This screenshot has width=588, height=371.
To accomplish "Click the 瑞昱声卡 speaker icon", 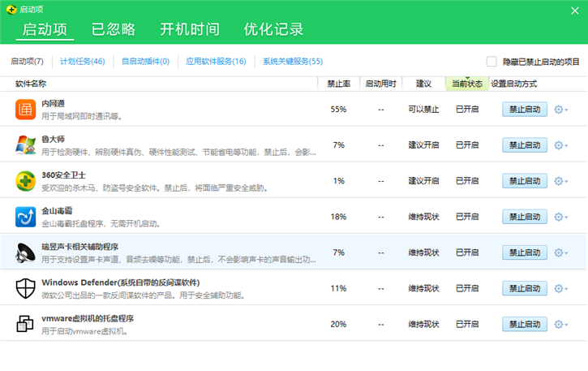I will point(26,252).
